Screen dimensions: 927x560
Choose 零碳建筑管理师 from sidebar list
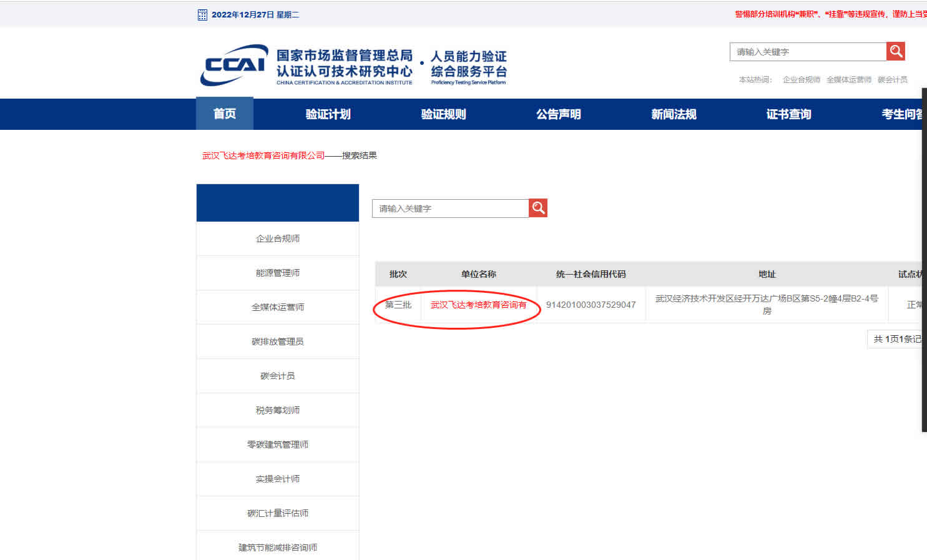pyautogui.click(x=278, y=445)
